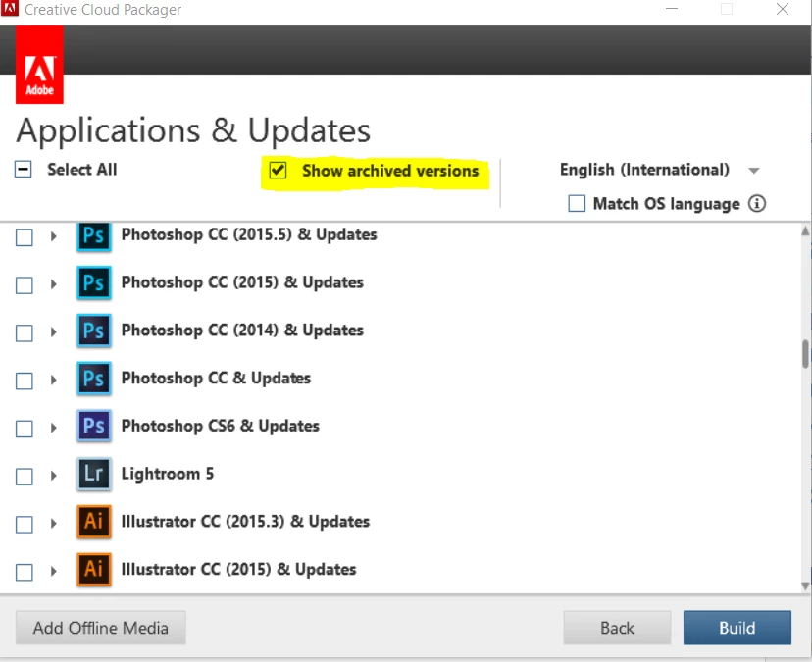Click the Photoshop CC & Updates Ps icon
Viewport: 812px width, 662px height.
coord(94,379)
